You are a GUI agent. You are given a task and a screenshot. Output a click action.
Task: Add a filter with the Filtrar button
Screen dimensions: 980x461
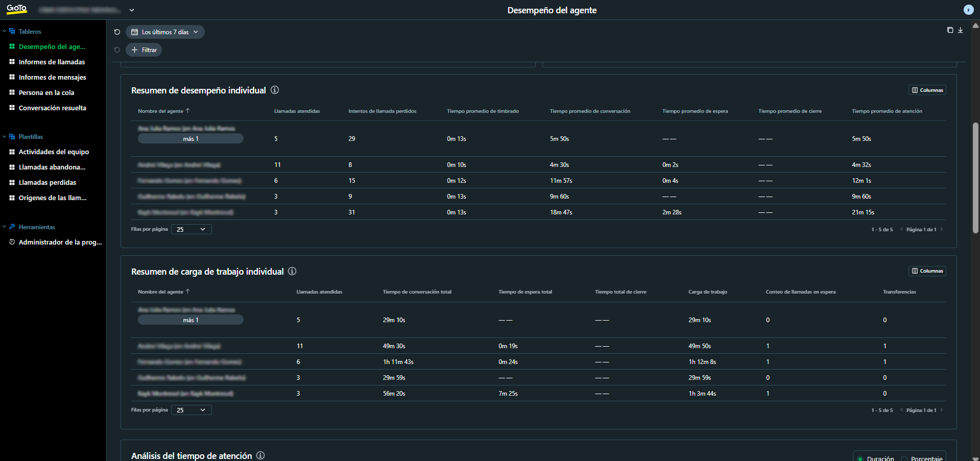pyautogui.click(x=144, y=50)
